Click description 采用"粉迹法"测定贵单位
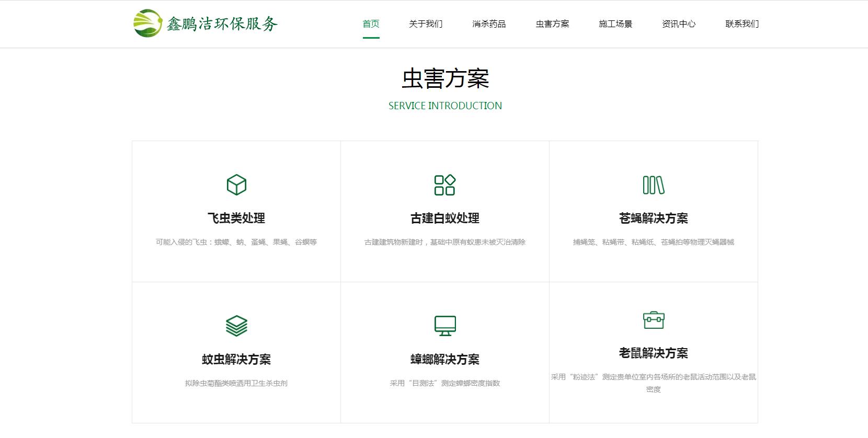The width and height of the screenshot is (868, 438). 654,383
